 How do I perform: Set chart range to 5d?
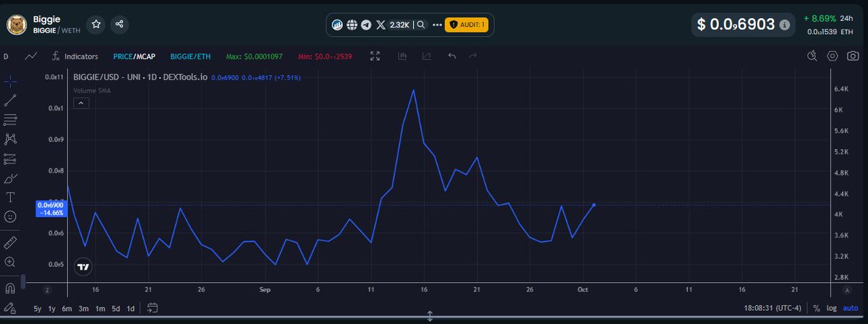[x=116, y=309]
